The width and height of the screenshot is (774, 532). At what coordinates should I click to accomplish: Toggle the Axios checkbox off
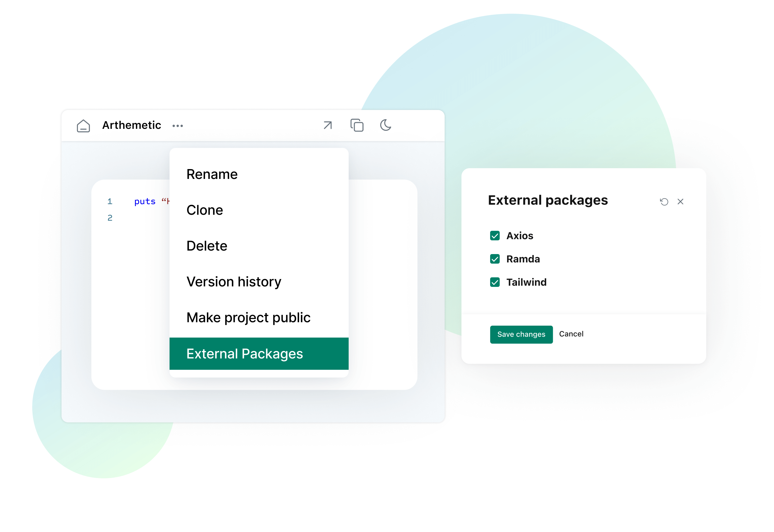[x=494, y=235]
